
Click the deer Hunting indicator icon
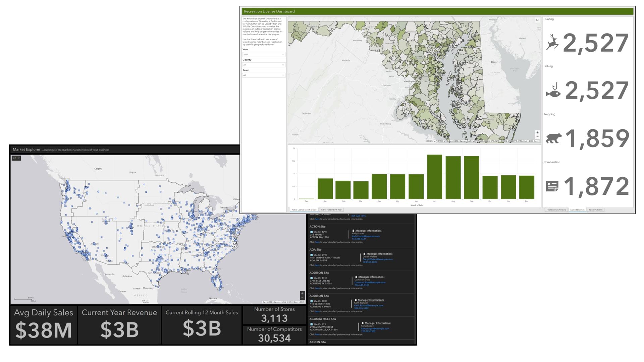coord(552,43)
